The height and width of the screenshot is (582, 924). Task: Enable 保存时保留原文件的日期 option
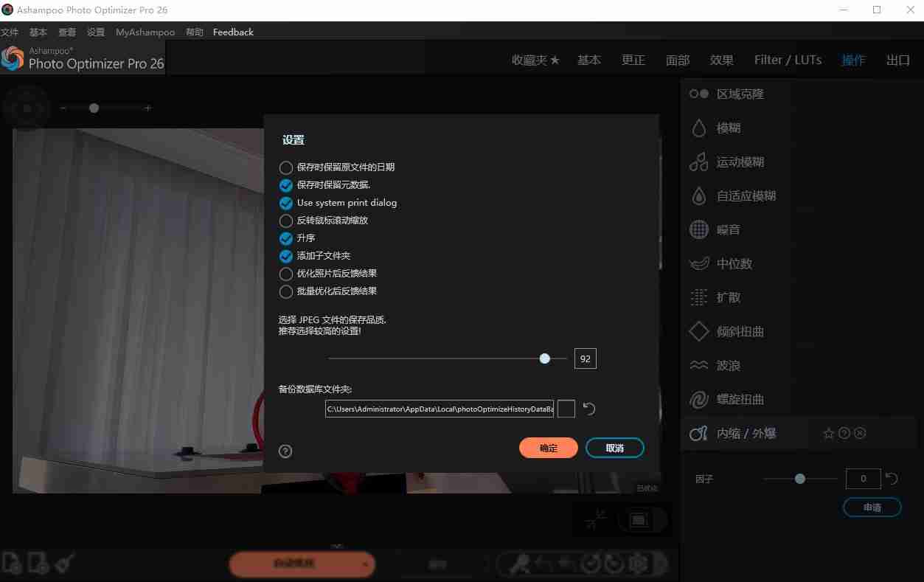(x=286, y=167)
